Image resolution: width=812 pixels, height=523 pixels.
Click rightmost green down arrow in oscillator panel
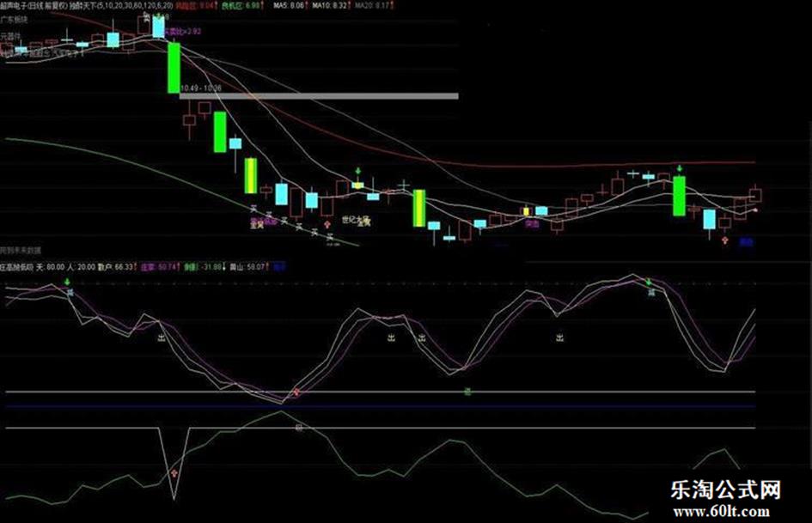coord(650,283)
